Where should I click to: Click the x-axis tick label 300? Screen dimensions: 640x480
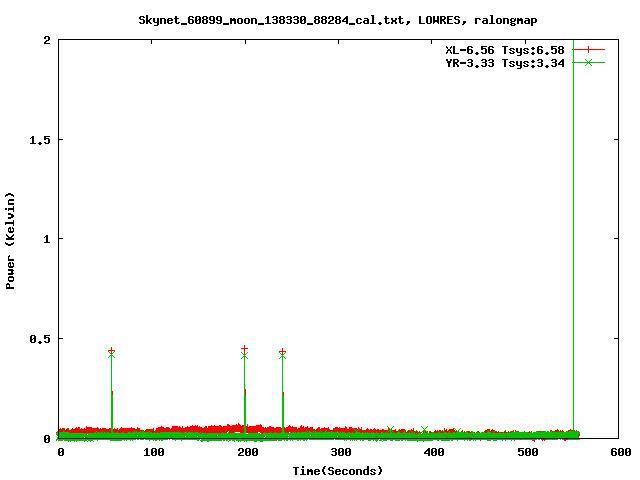coord(341,452)
